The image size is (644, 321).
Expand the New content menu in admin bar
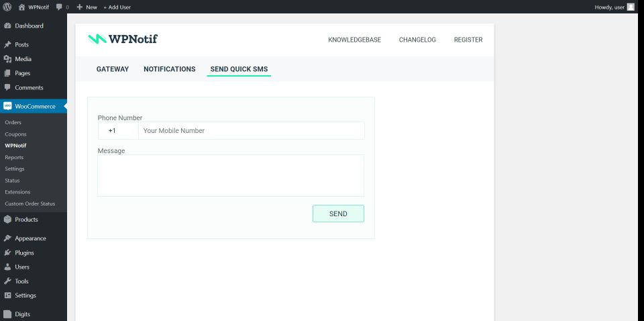[x=87, y=7]
